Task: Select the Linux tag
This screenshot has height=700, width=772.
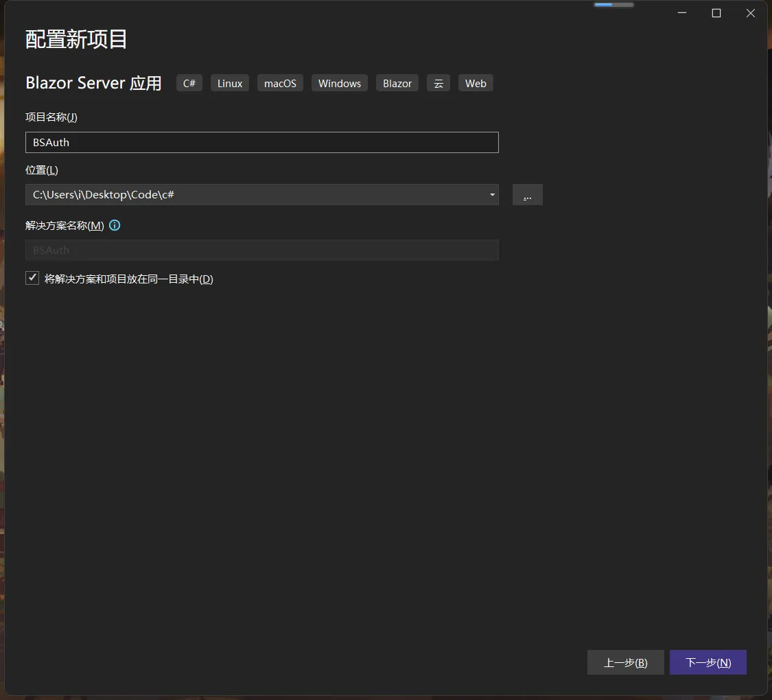Action: pos(230,83)
